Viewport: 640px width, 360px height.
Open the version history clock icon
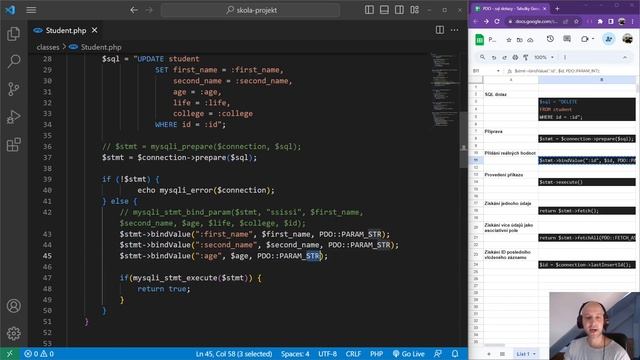coord(550,39)
